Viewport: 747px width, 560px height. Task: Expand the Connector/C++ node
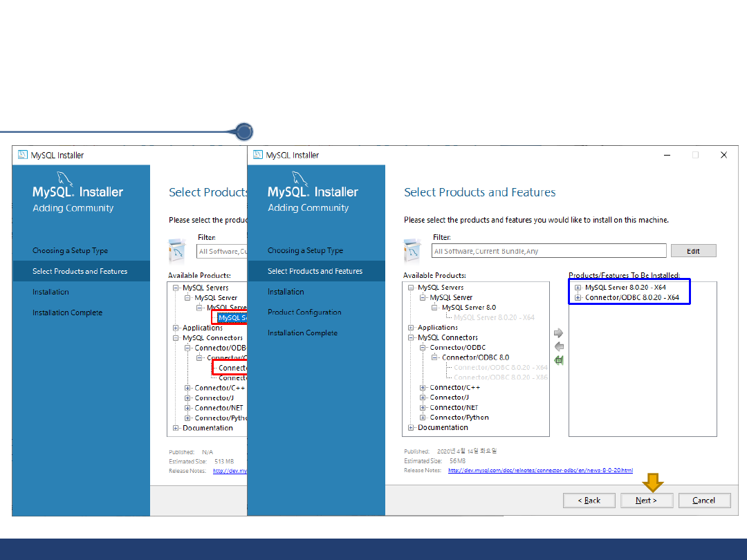coord(423,388)
